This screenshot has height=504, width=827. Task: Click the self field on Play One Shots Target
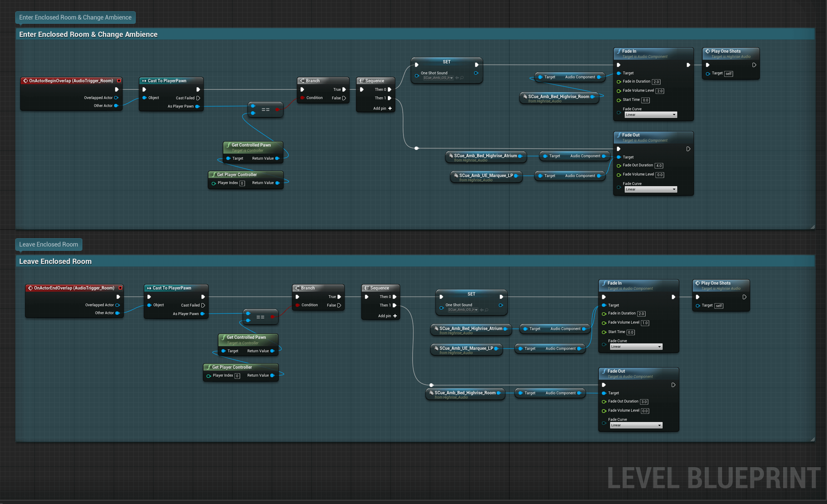click(728, 73)
